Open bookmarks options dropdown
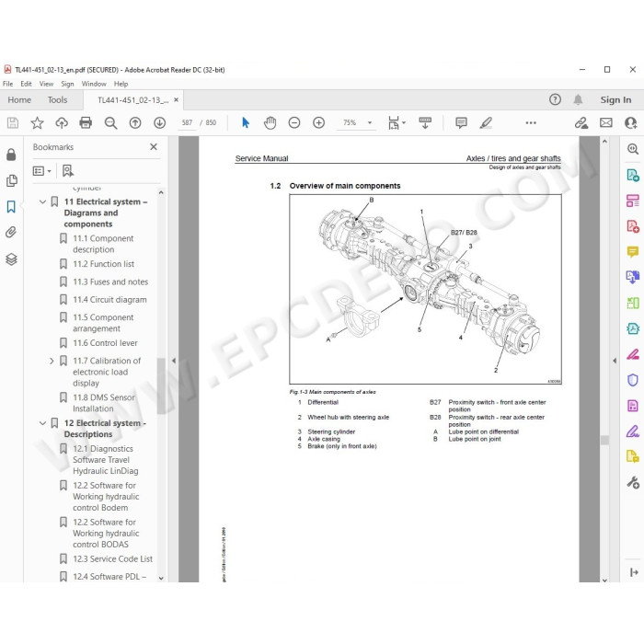 [x=42, y=170]
